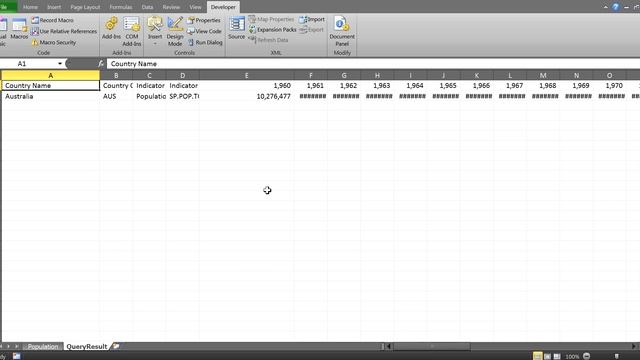Select column A header
This screenshot has width=640, height=360.
pos(51,76)
